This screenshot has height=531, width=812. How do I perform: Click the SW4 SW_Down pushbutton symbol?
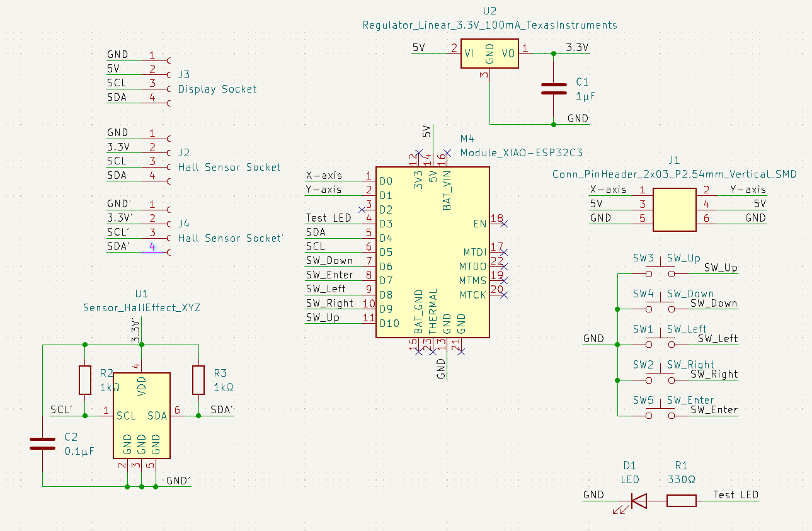pos(660,306)
